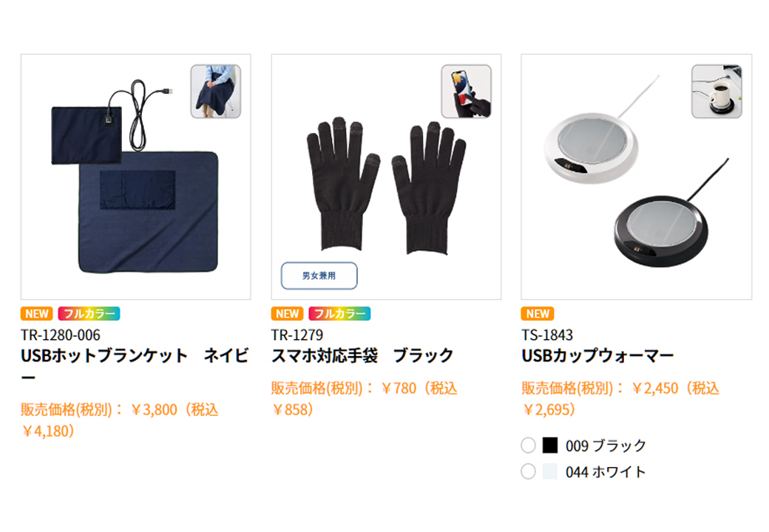This screenshot has width=769, height=532.
Task: Open the coffee cup warmer inset thumbnail
Action: pos(717,91)
